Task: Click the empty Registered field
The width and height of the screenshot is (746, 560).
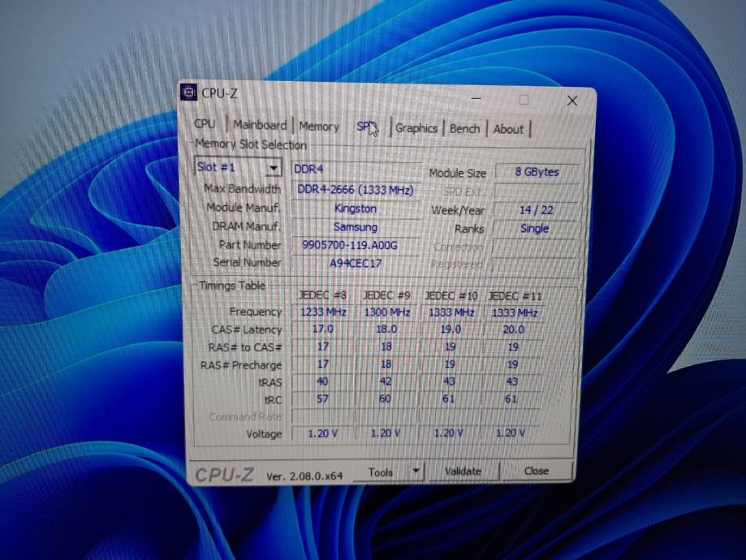Action: pyautogui.click(x=533, y=265)
